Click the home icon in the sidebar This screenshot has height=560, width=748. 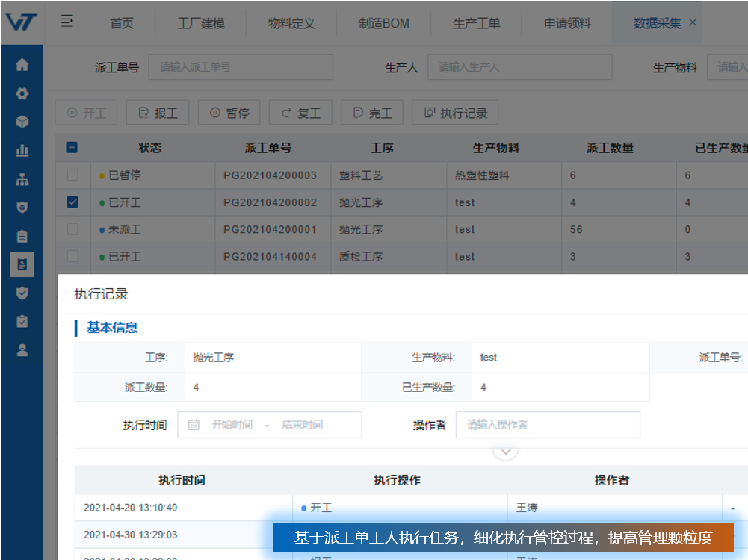(22, 65)
